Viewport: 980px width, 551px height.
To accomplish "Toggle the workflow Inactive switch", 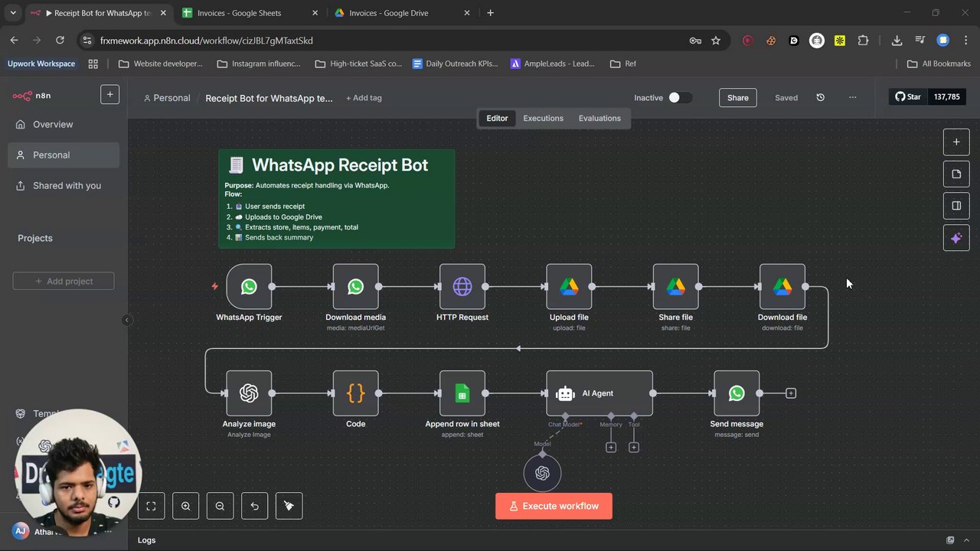I will pyautogui.click(x=680, y=97).
